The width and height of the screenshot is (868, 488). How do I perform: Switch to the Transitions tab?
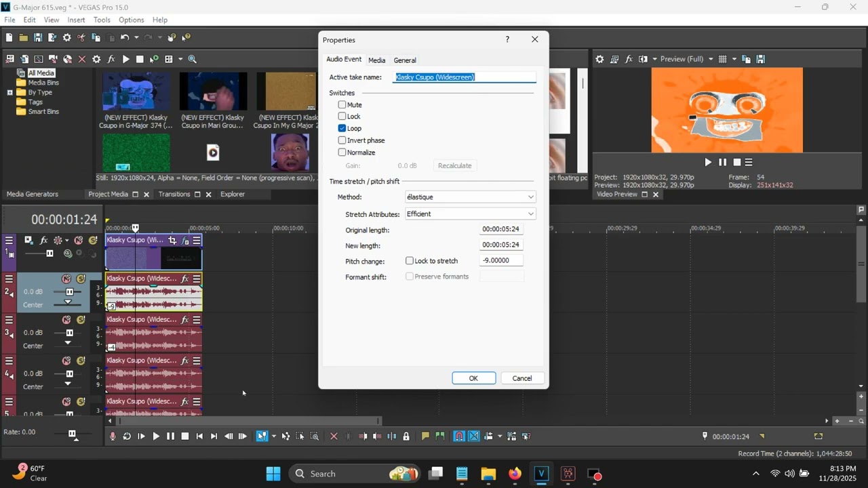(x=174, y=195)
